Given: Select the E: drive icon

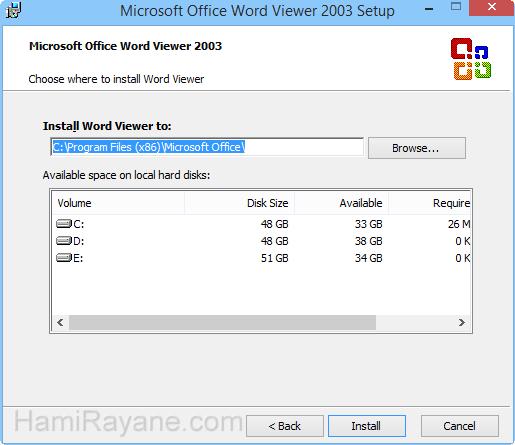Looking at the screenshot, I should coord(64,257).
